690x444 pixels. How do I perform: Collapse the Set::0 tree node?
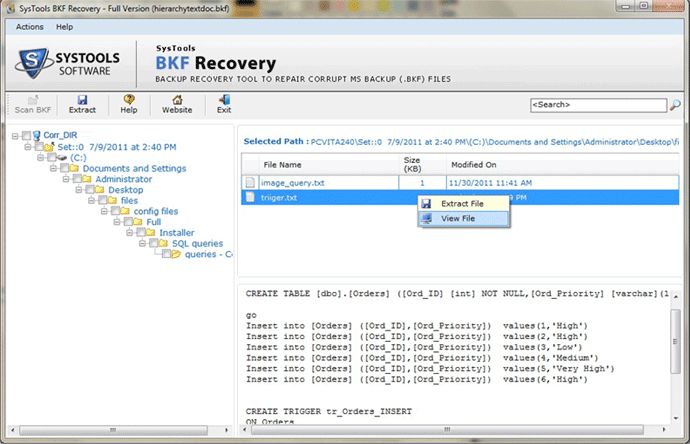(x=28, y=147)
